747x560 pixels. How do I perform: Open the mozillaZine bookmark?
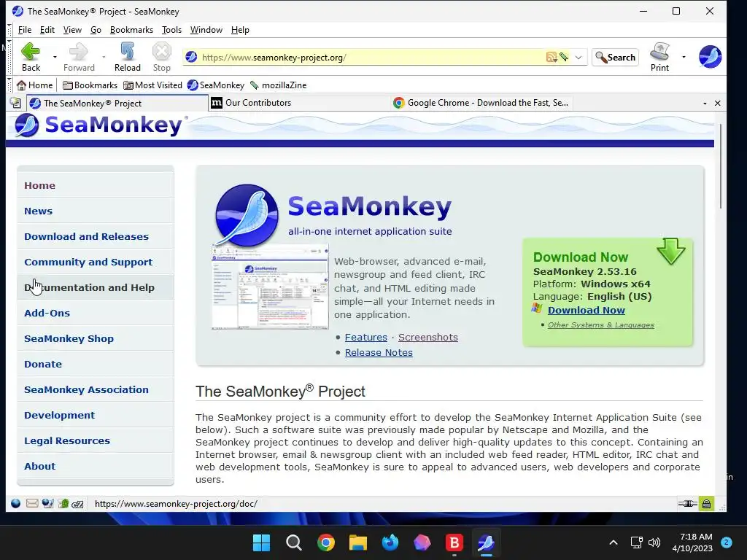[278, 85]
